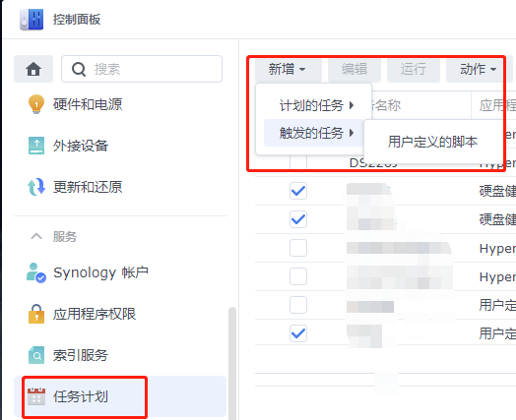The image size is (516, 420).
Task: Click the 搜索 input field
Action: 142,69
